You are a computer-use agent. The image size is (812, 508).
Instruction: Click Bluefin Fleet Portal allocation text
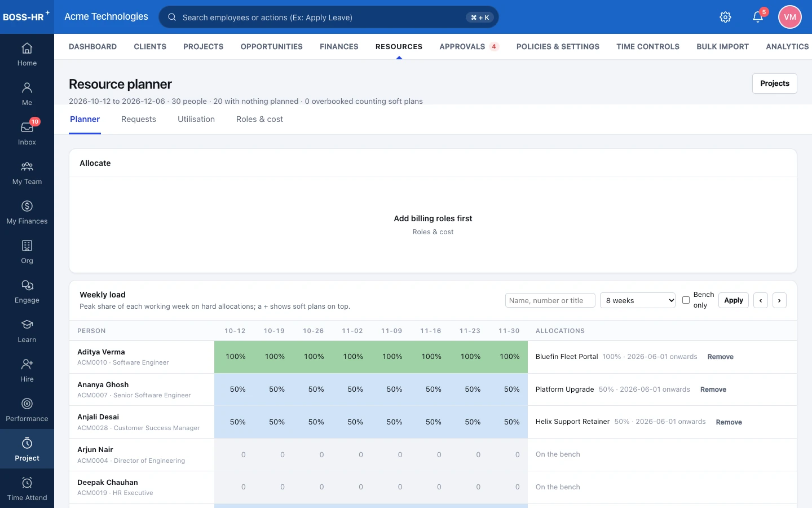[x=567, y=357]
